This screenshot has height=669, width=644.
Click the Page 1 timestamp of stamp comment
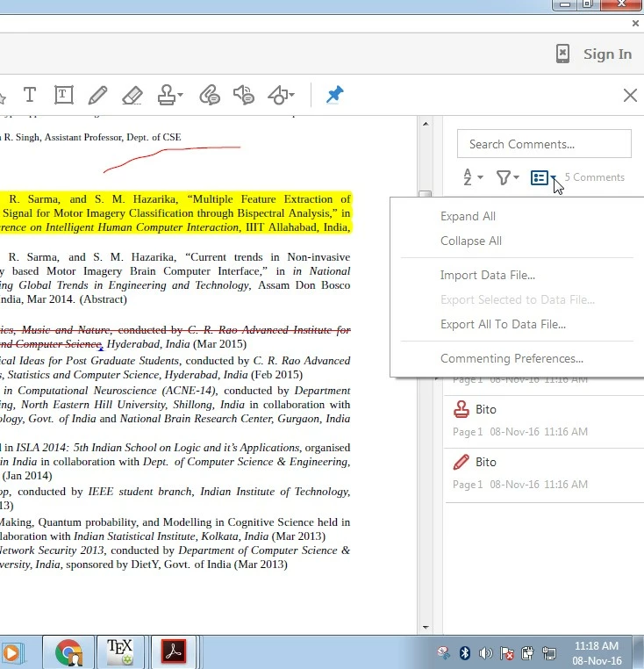[520, 432]
